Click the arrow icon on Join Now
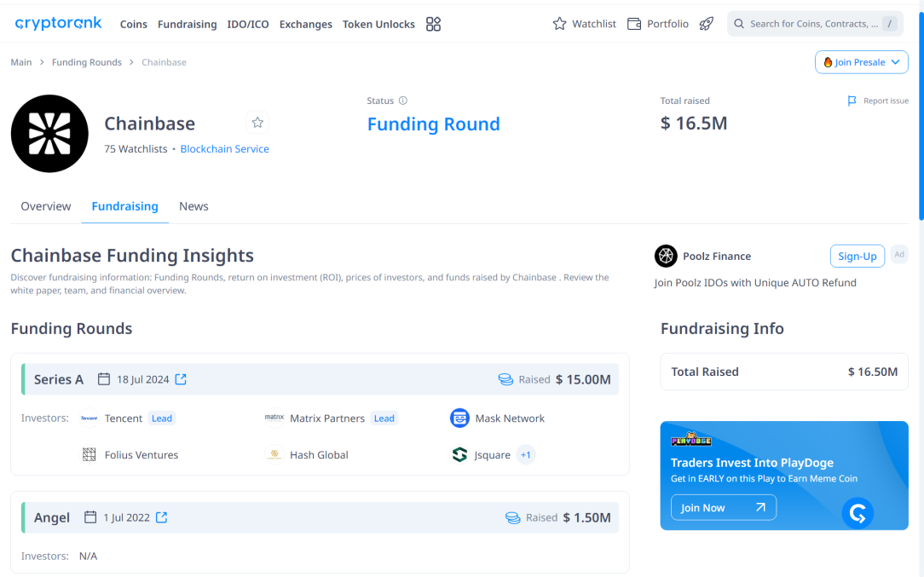Screen dimensions: 924x577 761,507
